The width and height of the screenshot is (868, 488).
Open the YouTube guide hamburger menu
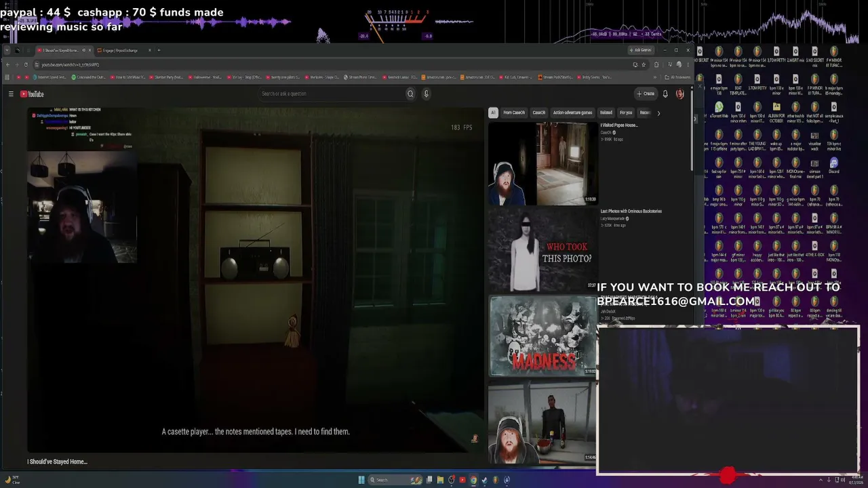(x=11, y=94)
